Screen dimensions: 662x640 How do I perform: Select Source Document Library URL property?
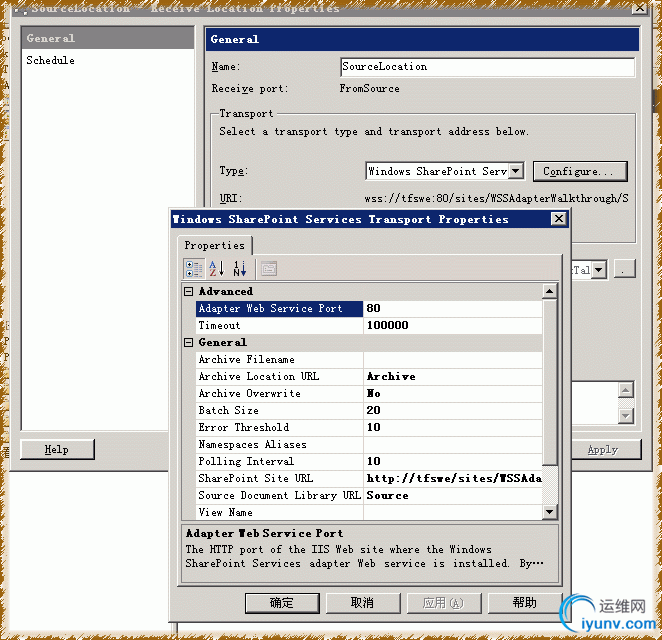(x=369, y=495)
